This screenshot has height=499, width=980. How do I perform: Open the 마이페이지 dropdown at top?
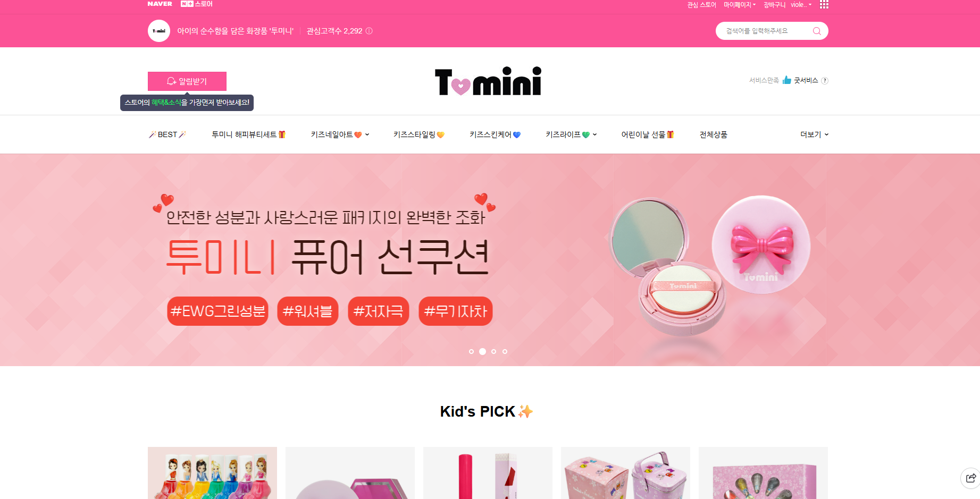(x=739, y=5)
